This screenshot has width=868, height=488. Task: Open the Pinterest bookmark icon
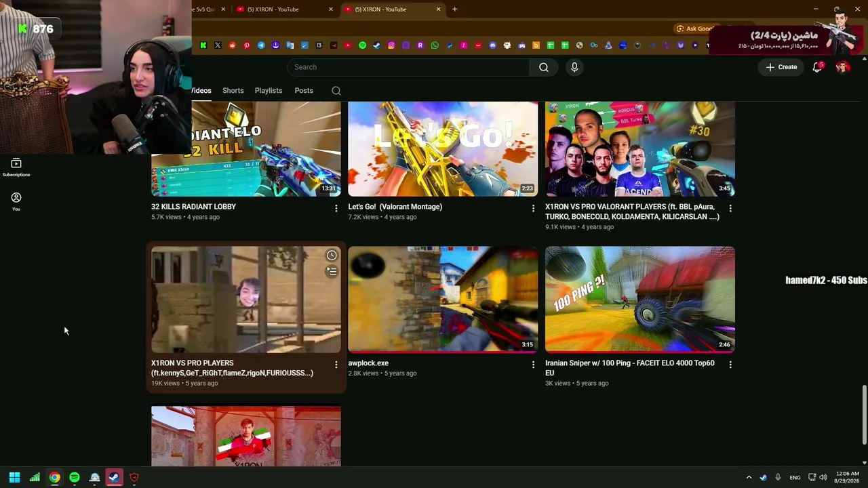click(247, 45)
